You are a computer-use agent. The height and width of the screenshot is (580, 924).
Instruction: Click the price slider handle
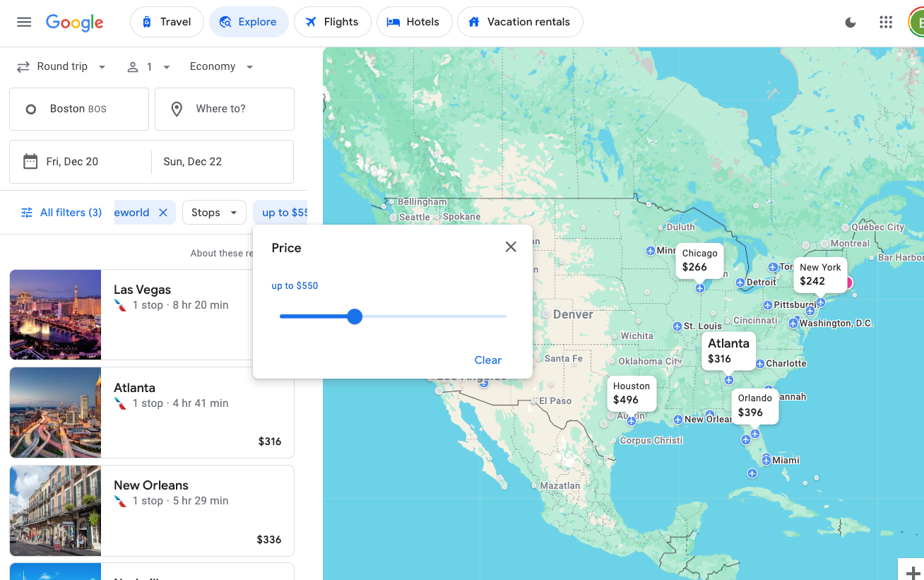click(355, 316)
